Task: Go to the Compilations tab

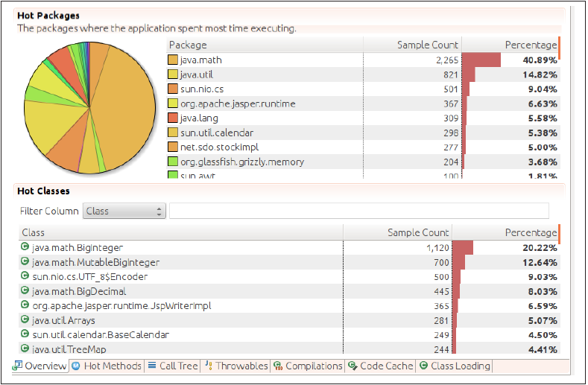Action: pyautogui.click(x=308, y=366)
